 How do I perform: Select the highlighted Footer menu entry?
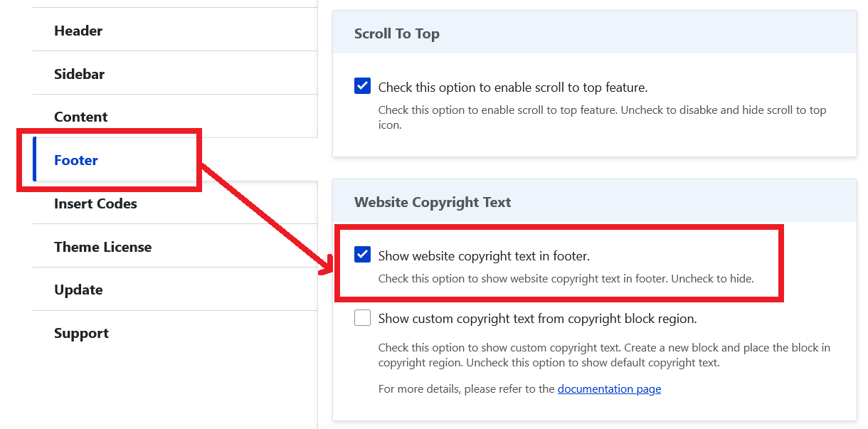pos(75,160)
